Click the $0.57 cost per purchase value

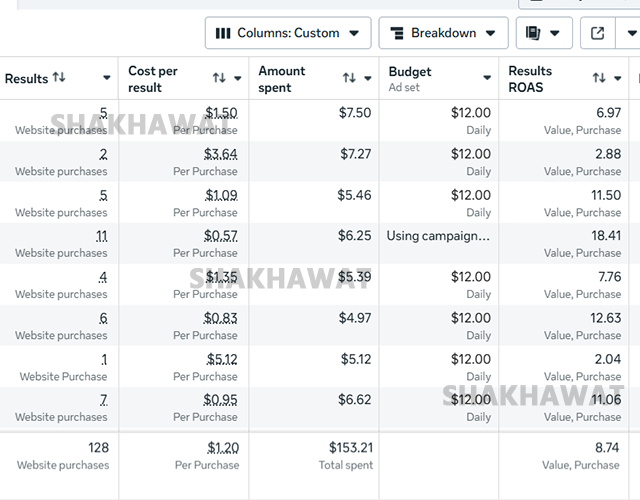pos(221,236)
